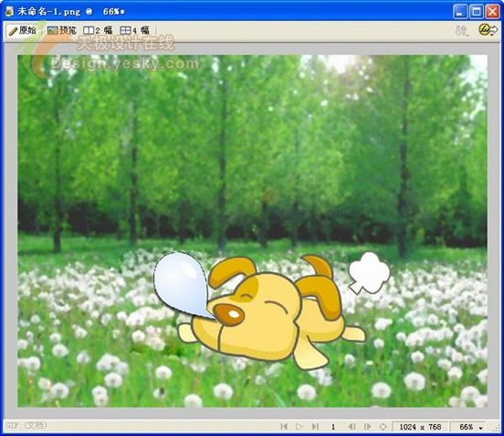Open the Fireworks Quick Export menu
The image size is (504, 436).
click(488, 30)
